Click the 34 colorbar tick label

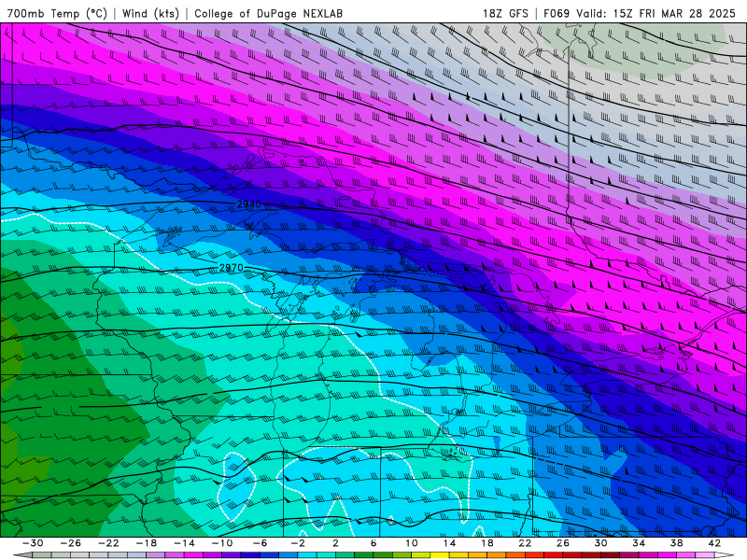tap(639, 543)
